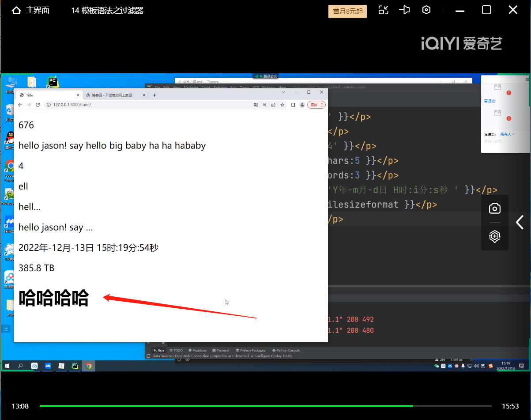Image resolution: width=531 pixels, height=420 pixels.
Task: Click the 676 text on page
Action: pos(26,125)
